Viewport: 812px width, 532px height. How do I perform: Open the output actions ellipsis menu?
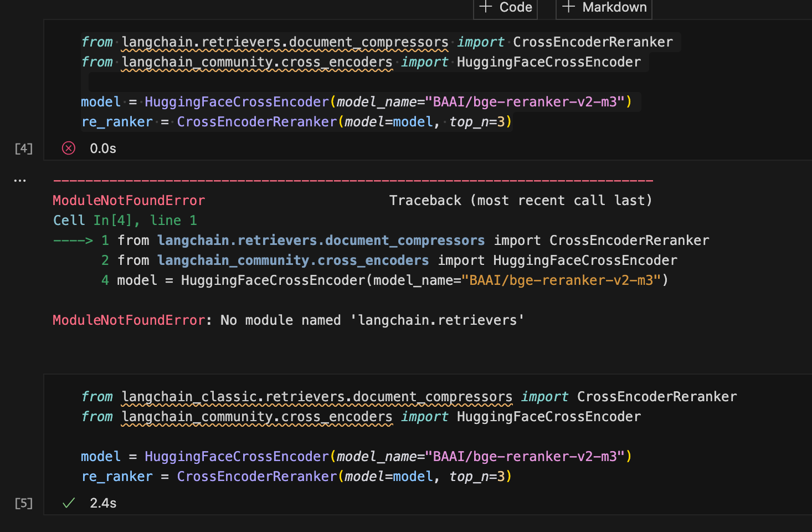point(20,180)
